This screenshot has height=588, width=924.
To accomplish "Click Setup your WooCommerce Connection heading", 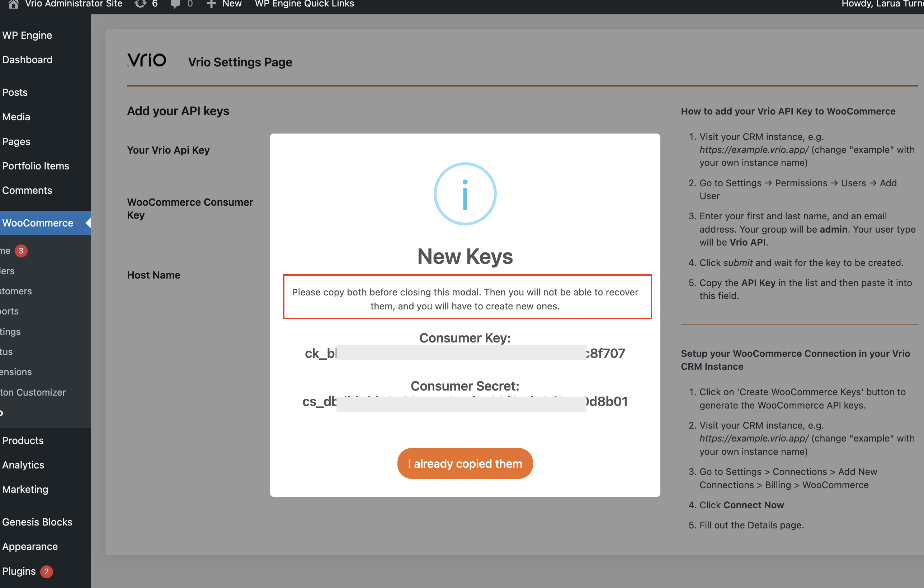I will 796,360.
